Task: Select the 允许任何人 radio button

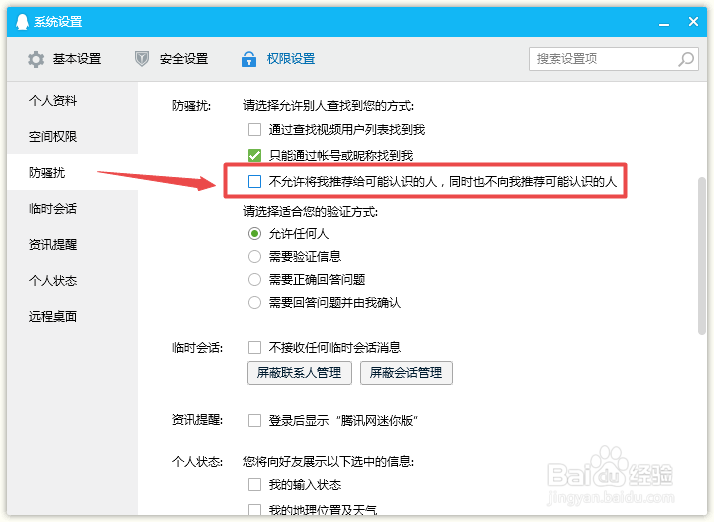Action: 254,234
